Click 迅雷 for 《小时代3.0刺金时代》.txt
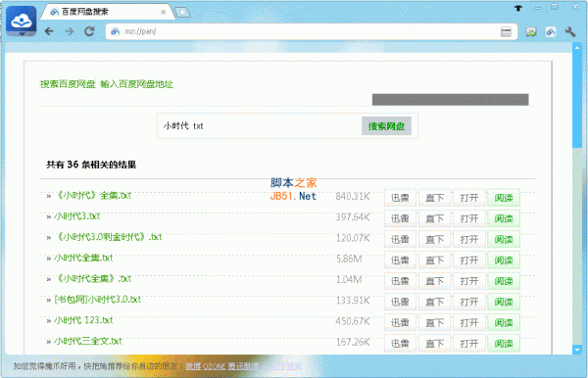 tap(400, 239)
